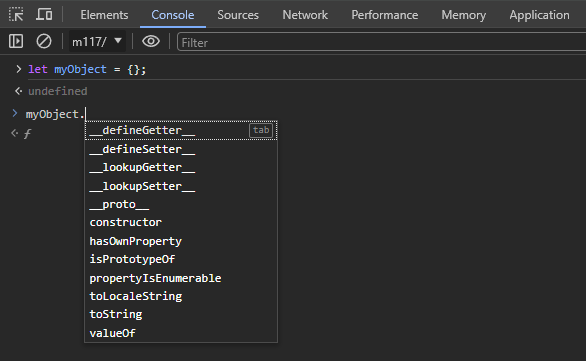Open the Application tab

pyautogui.click(x=539, y=15)
